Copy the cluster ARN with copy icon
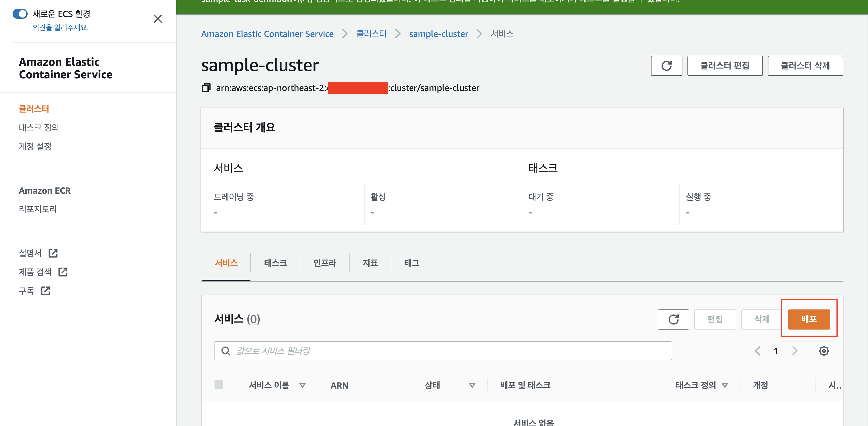The width and height of the screenshot is (868, 426). [206, 88]
